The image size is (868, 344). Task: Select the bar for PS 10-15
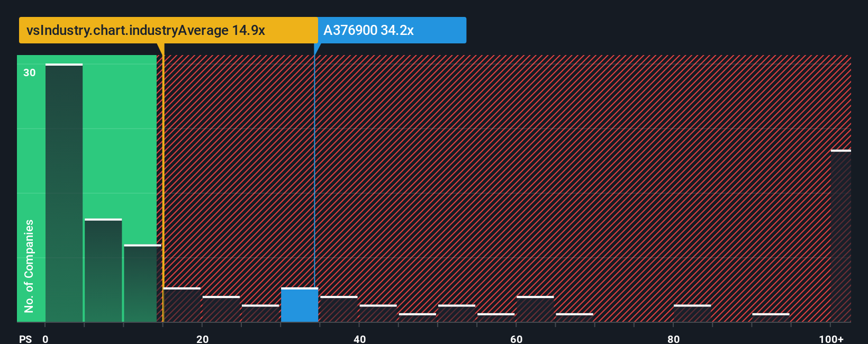tap(142, 283)
